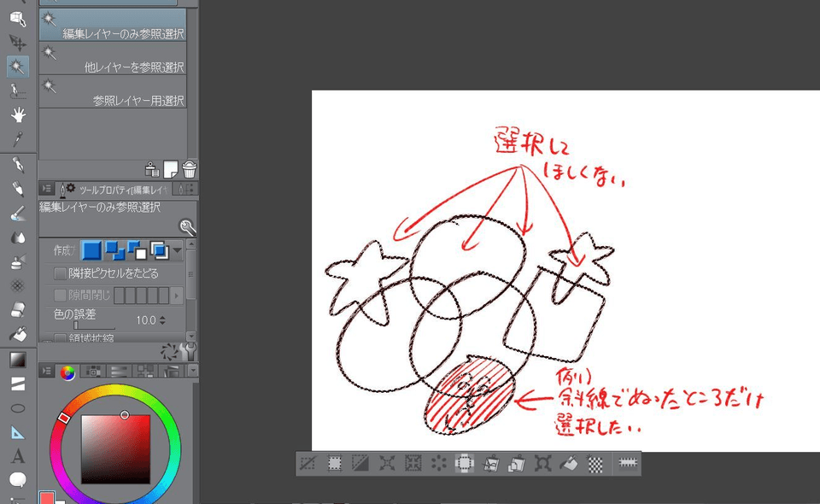Select the Pen nib tool
This screenshot has width=820, height=504.
(x=18, y=165)
